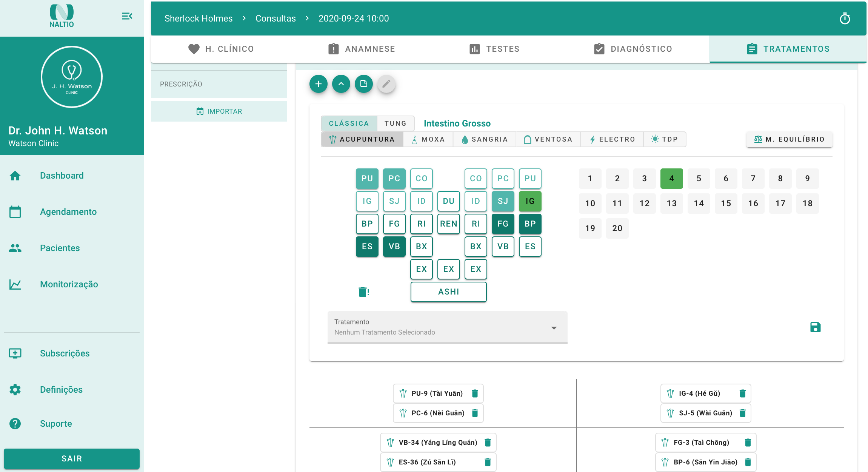Remove the IG-4 (Hé Gǔ) point

(742, 393)
